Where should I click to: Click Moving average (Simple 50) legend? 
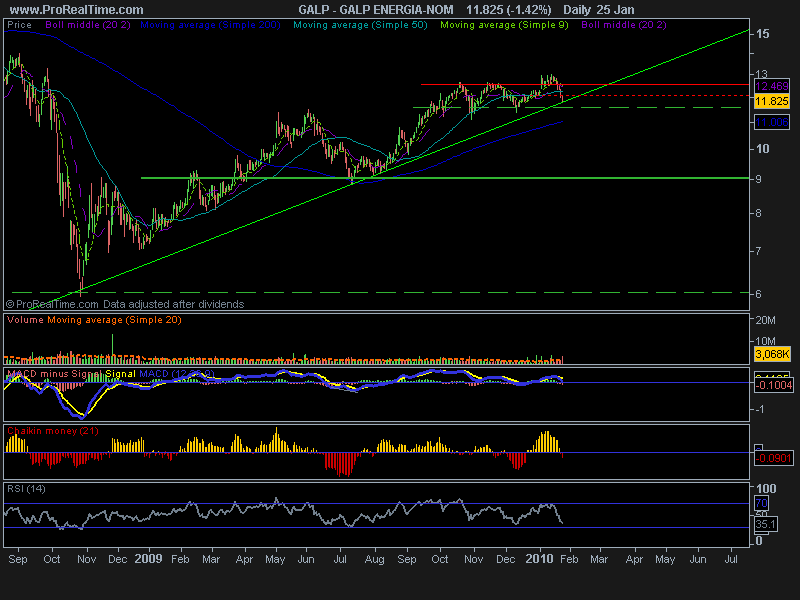pyautogui.click(x=360, y=25)
